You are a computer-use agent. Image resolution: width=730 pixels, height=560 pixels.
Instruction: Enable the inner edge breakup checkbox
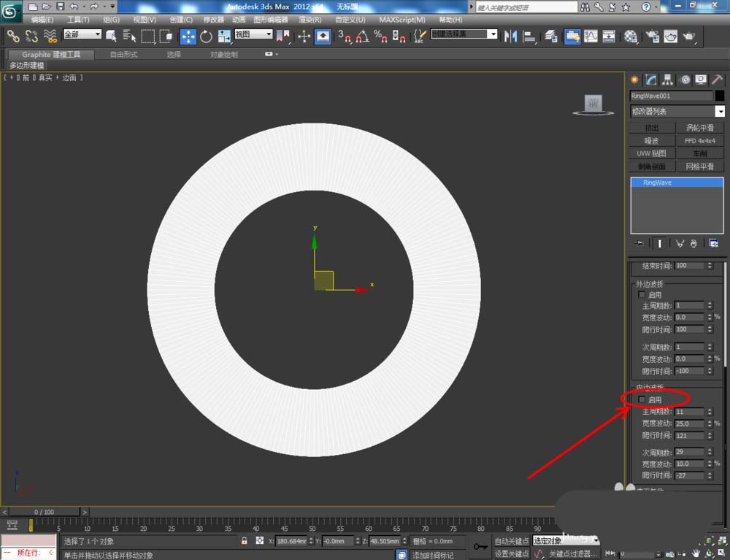click(642, 399)
